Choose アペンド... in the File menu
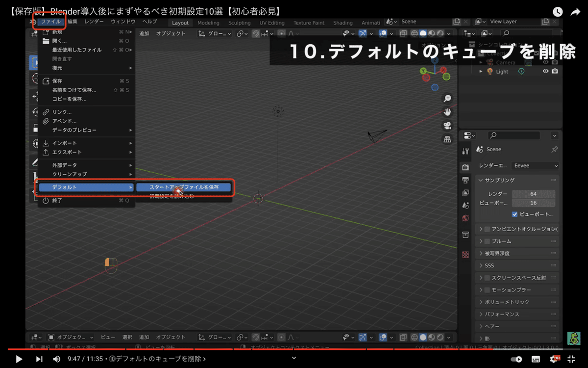The width and height of the screenshot is (588, 368). coord(86,121)
